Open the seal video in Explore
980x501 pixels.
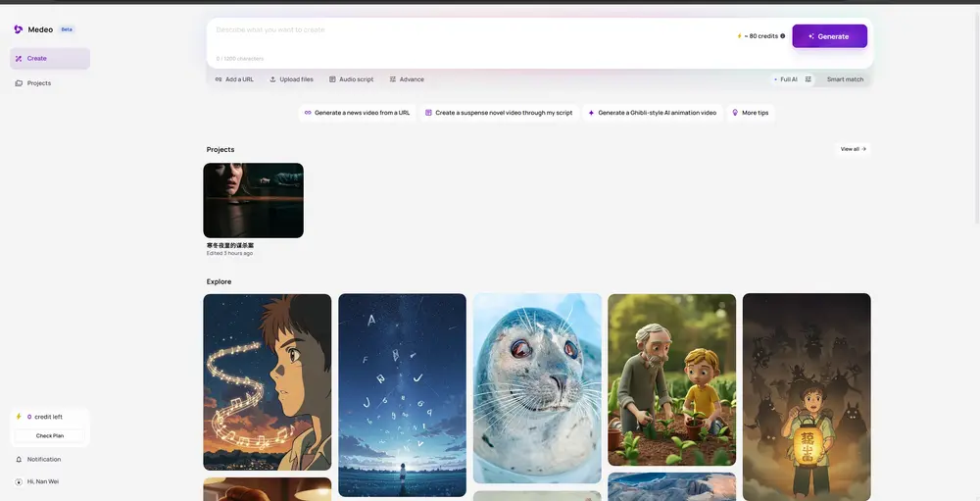[537, 387]
